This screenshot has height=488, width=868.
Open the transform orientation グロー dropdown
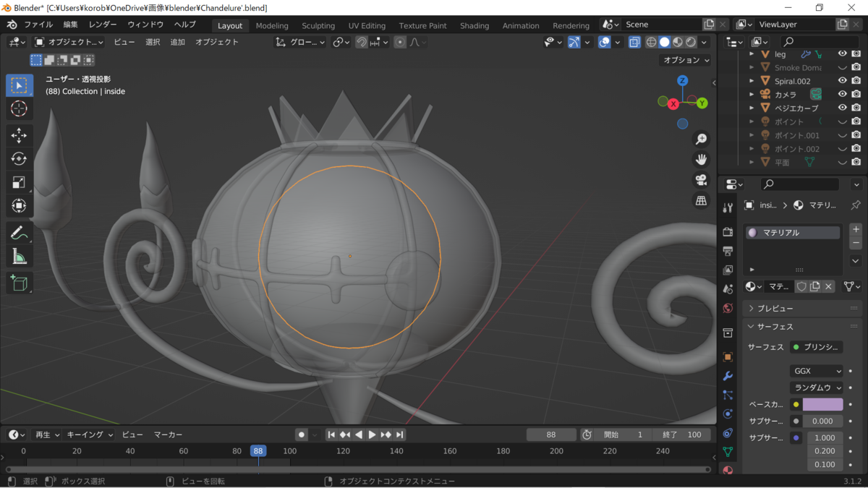pyautogui.click(x=301, y=42)
